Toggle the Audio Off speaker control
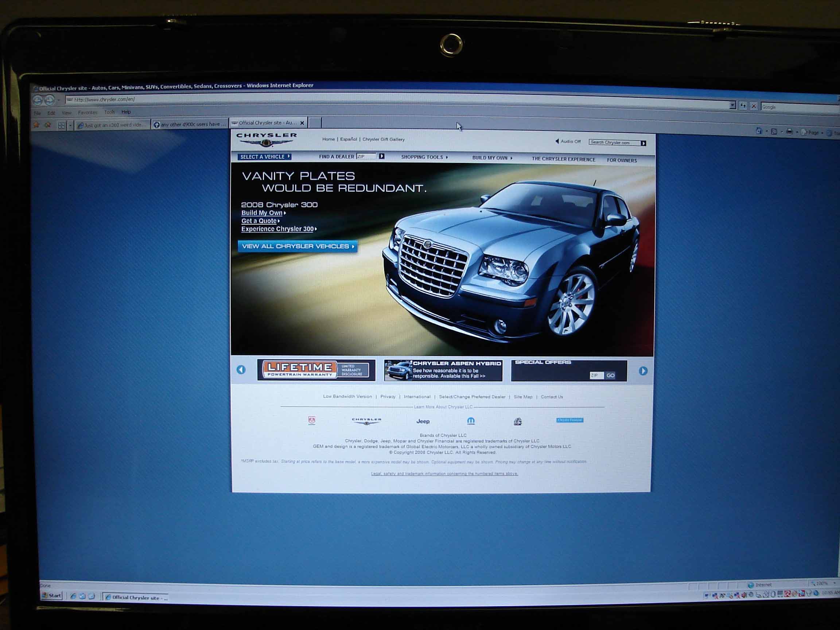Viewport: 840px width, 630px height. pos(568,142)
